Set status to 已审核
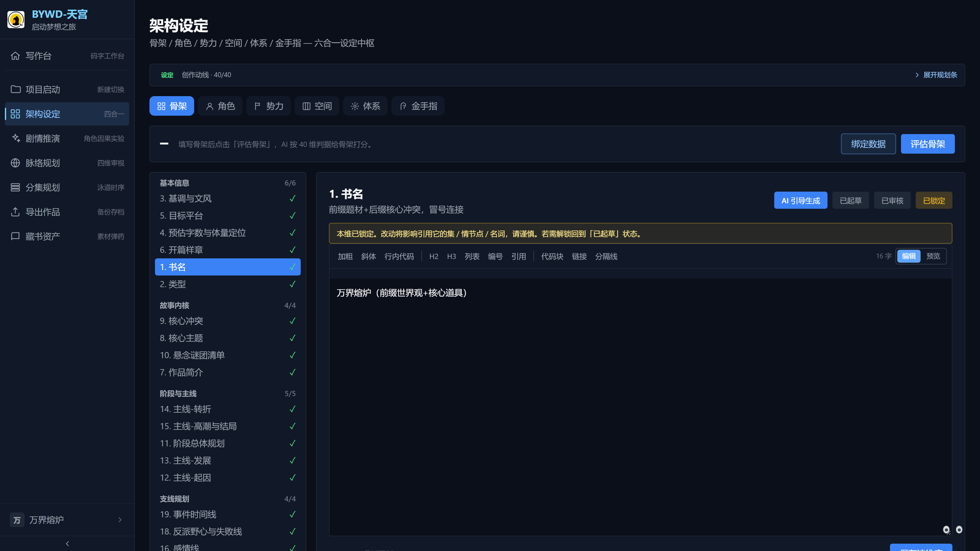Viewport: 980px width, 551px height. point(892,201)
